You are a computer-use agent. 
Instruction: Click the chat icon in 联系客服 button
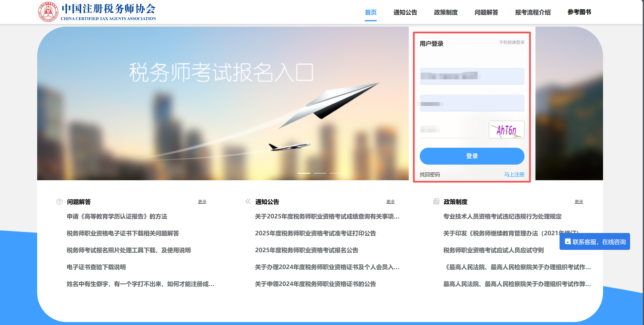[x=568, y=241]
